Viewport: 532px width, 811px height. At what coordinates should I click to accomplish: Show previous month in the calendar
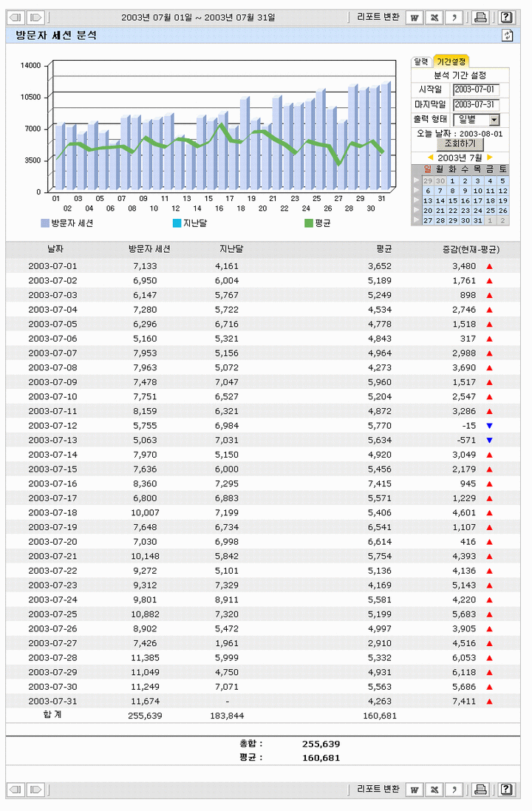[x=430, y=157]
